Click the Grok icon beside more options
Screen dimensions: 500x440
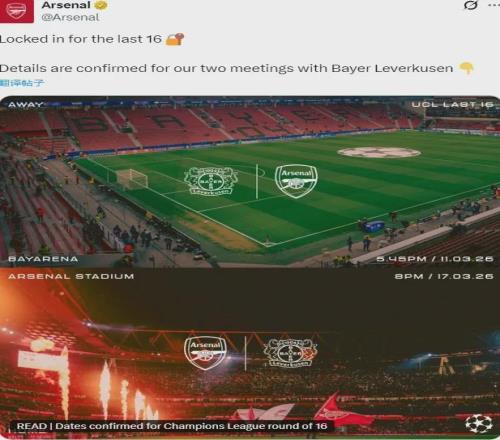tap(471, 5)
